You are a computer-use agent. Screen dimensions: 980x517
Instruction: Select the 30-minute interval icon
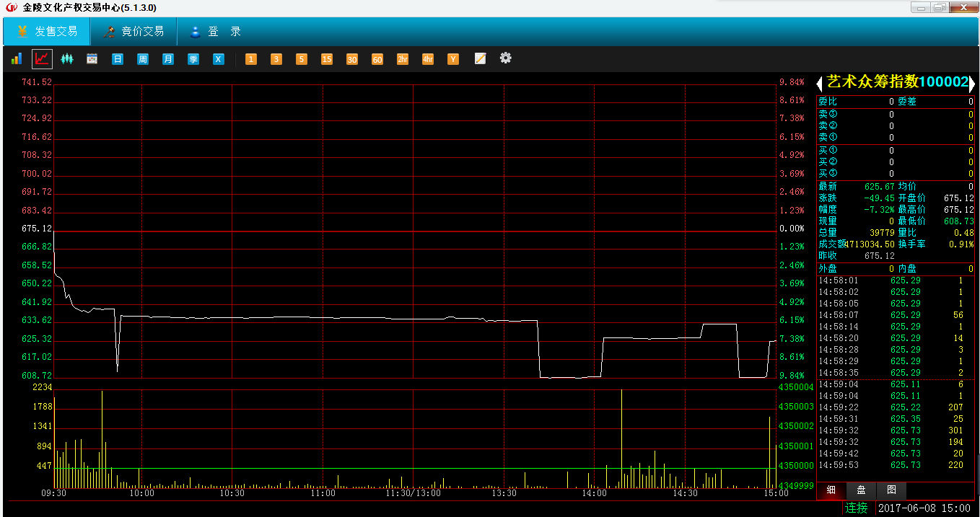352,59
